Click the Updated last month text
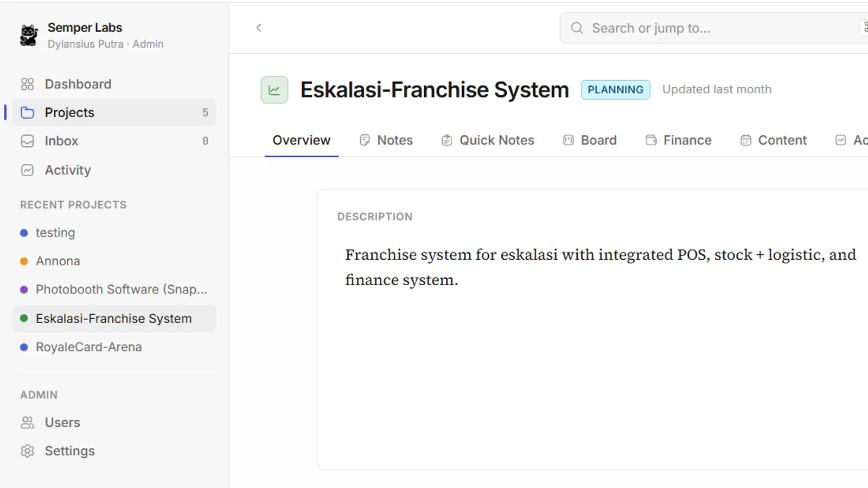This screenshot has height=488, width=868. pos(717,89)
